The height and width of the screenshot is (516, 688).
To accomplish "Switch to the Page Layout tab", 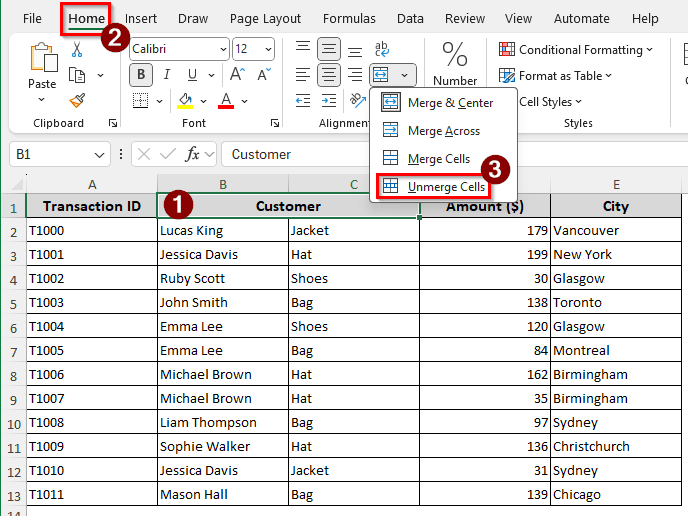I will click(265, 18).
